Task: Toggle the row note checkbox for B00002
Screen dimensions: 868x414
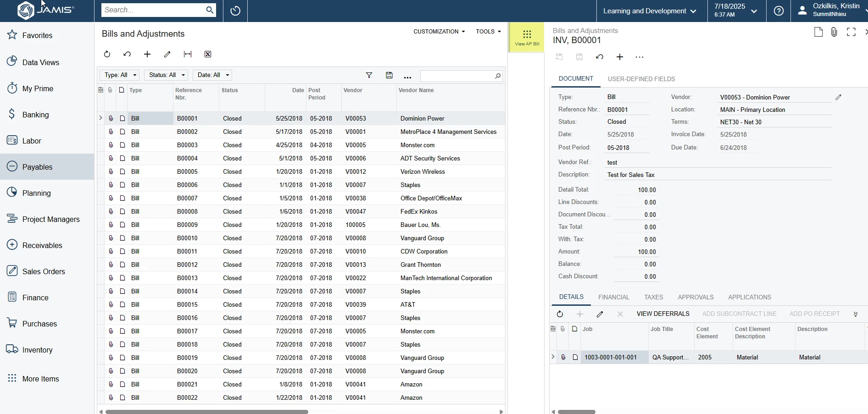Action: pos(122,132)
